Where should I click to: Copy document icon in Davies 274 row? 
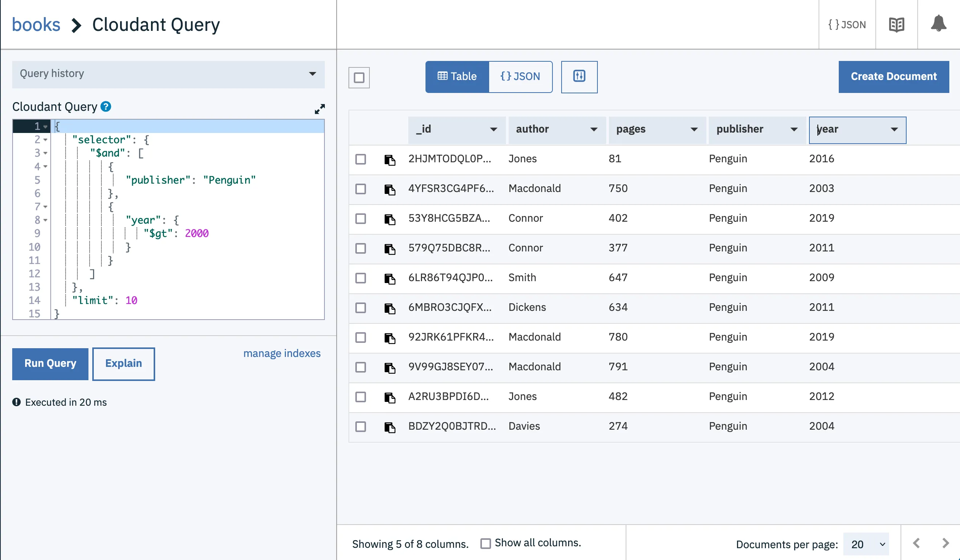(x=390, y=427)
